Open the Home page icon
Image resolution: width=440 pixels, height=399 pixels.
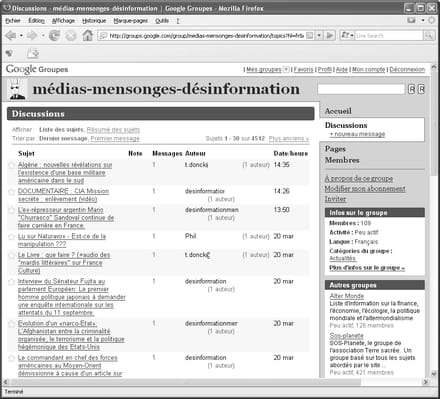[x=88, y=35]
